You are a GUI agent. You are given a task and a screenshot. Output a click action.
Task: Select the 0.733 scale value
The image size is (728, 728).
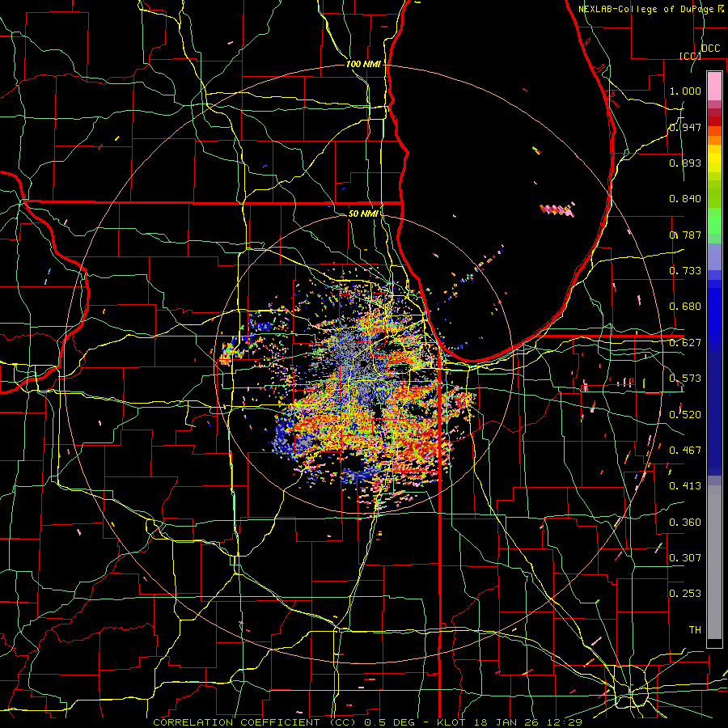(x=685, y=271)
